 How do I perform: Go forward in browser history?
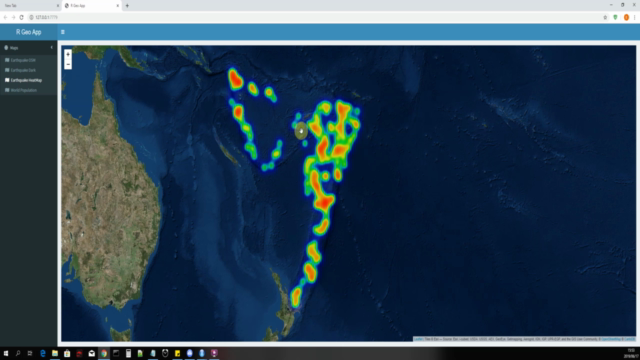[x=13, y=18]
